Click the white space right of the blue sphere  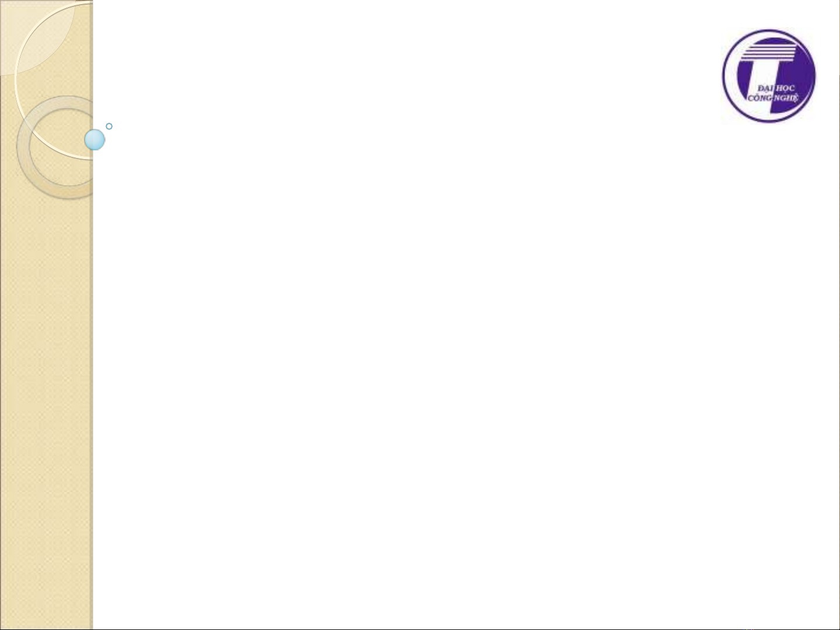175,140
